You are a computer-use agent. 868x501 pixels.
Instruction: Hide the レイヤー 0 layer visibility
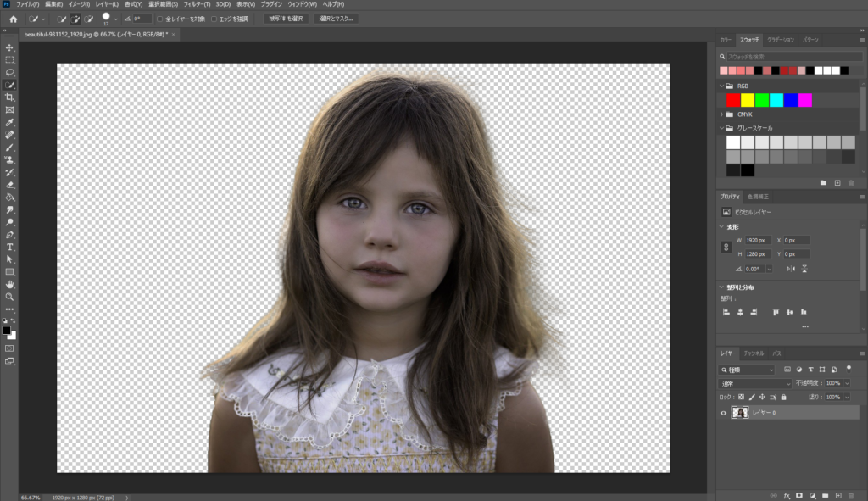pyautogui.click(x=722, y=414)
